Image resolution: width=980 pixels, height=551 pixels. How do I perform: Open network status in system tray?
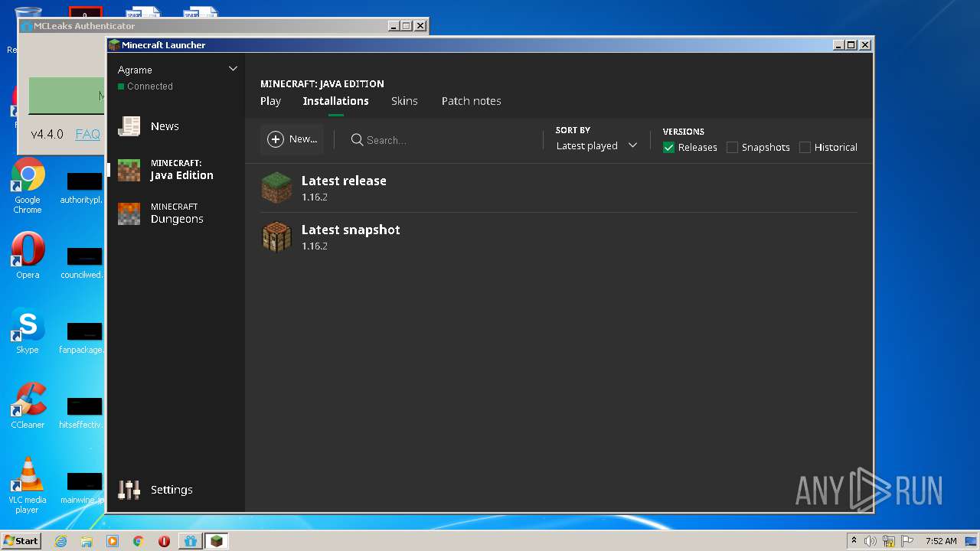pos(889,541)
